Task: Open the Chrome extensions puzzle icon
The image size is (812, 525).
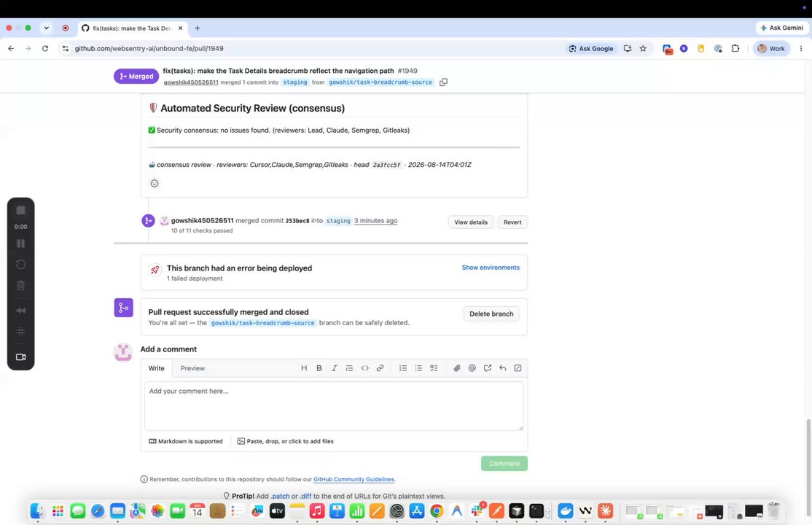Action: pos(735,49)
